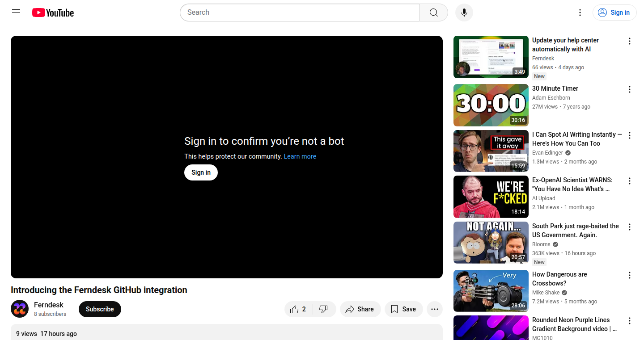Save the video to a playlist

click(403, 309)
